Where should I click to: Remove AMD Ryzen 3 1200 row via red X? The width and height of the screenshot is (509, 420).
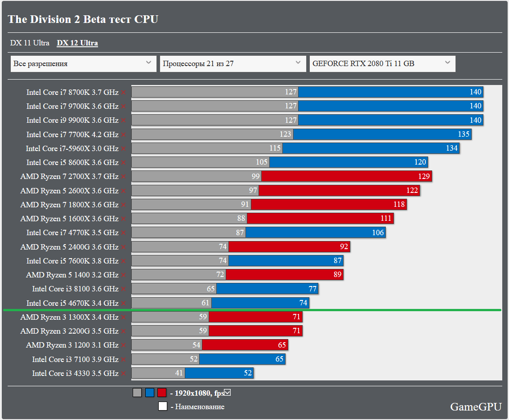tap(124, 345)
